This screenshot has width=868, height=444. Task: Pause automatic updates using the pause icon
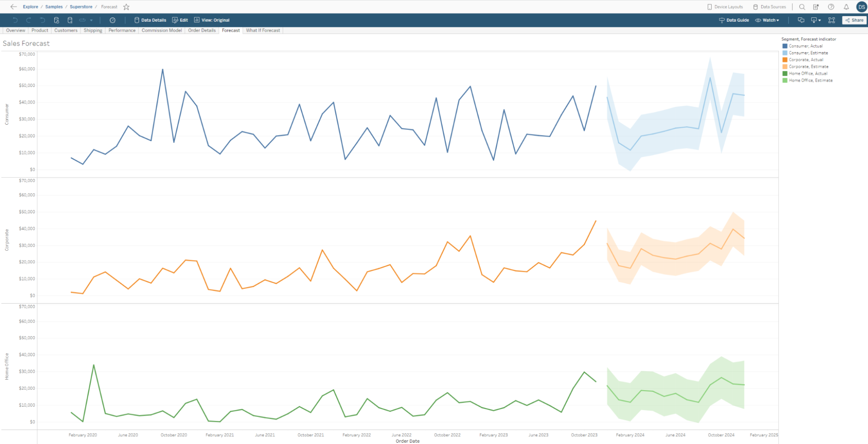click(70, 20)
